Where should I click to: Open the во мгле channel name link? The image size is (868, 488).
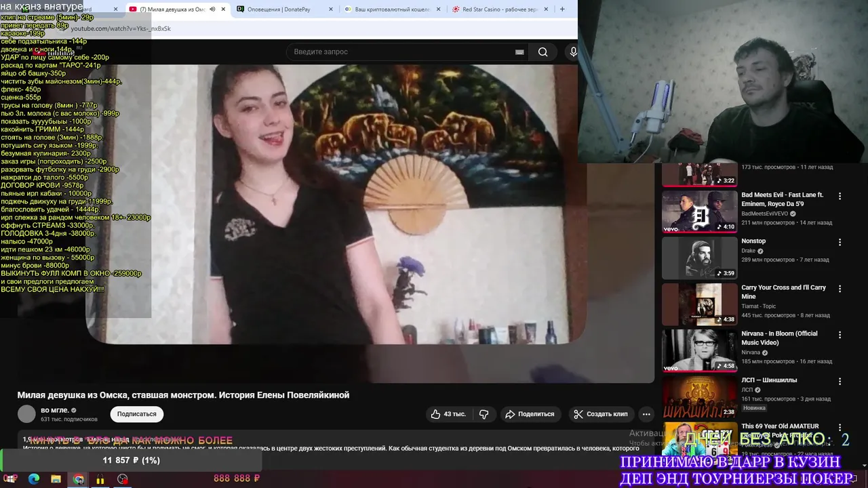coord(54,410)
